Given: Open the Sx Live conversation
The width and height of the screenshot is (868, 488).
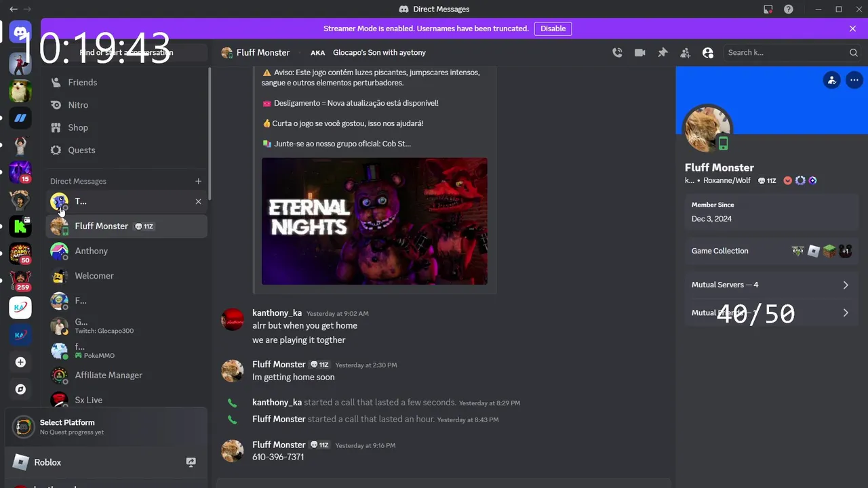Looking at the screenshot, I should pyautogui.click(x=126, y=400).
